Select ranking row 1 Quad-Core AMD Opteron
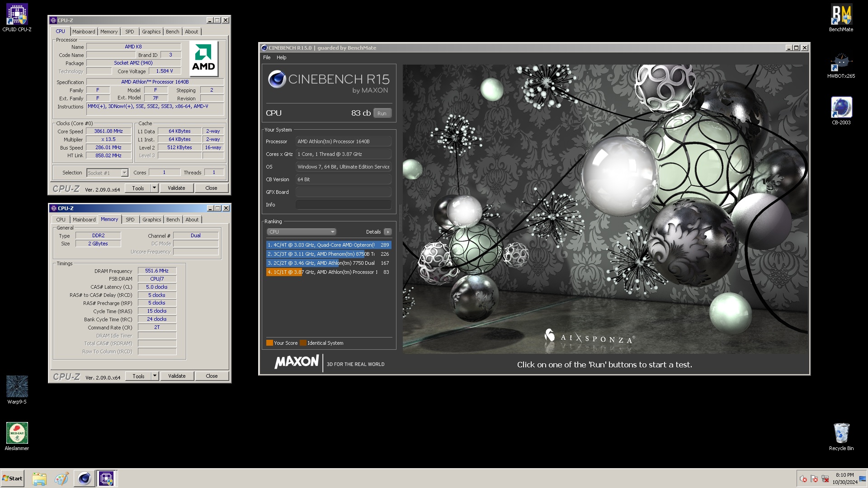The height and width of the screenshot is (488, 868). pos(329,245)
